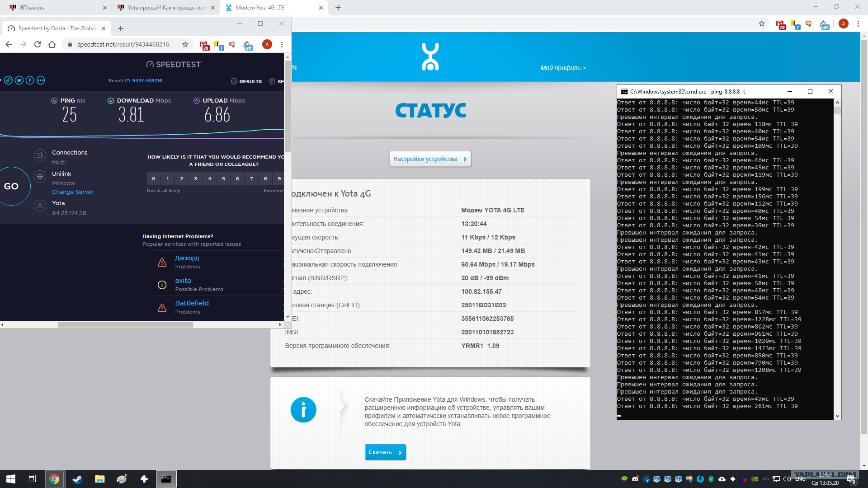Rate recommendation score 5
The height and width of the screenshot is (488, 868).
(x=223, y=178)
